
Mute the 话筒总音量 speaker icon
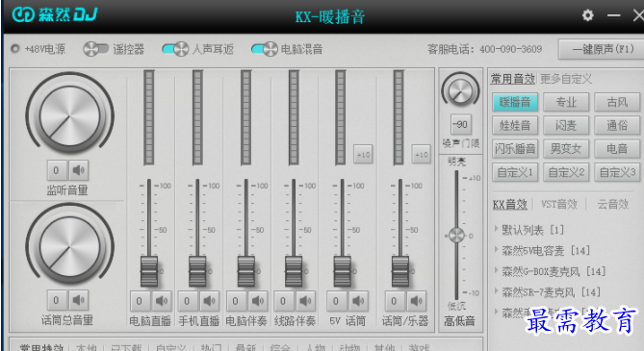[78, 300]
